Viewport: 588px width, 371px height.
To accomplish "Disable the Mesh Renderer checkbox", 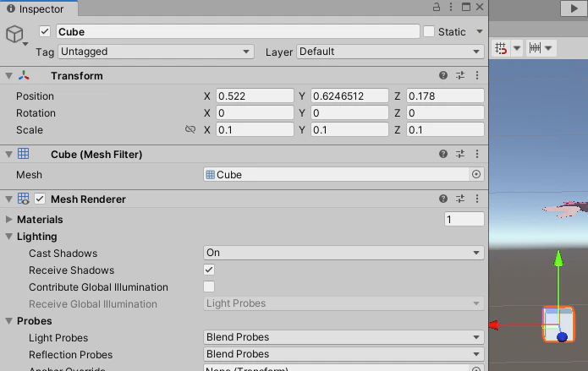I will click(40, 199).
